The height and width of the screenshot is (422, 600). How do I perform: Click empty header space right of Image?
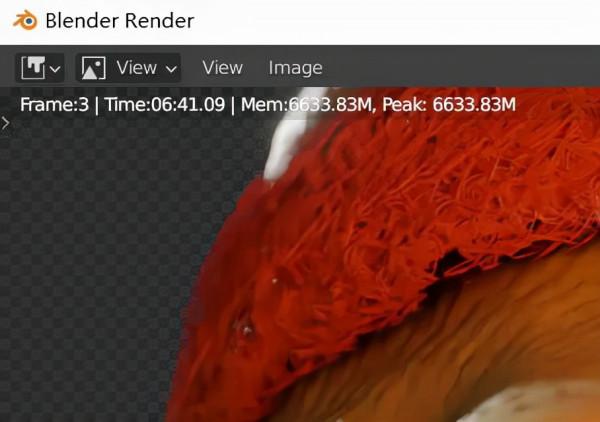click(459, 68)
